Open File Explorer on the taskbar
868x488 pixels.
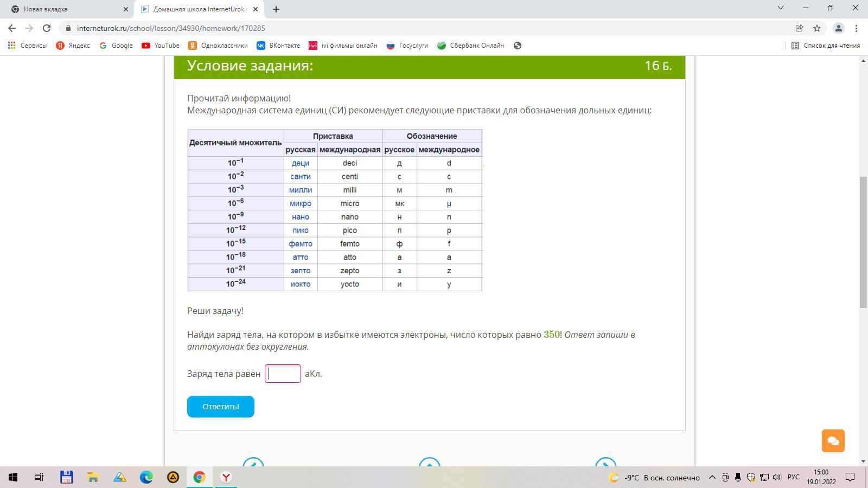(93, 477)
